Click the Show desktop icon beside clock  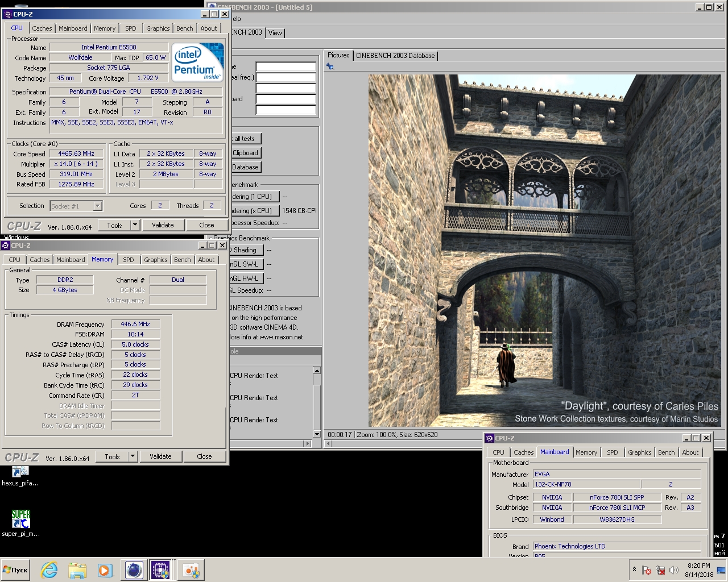tap(721, 570)
